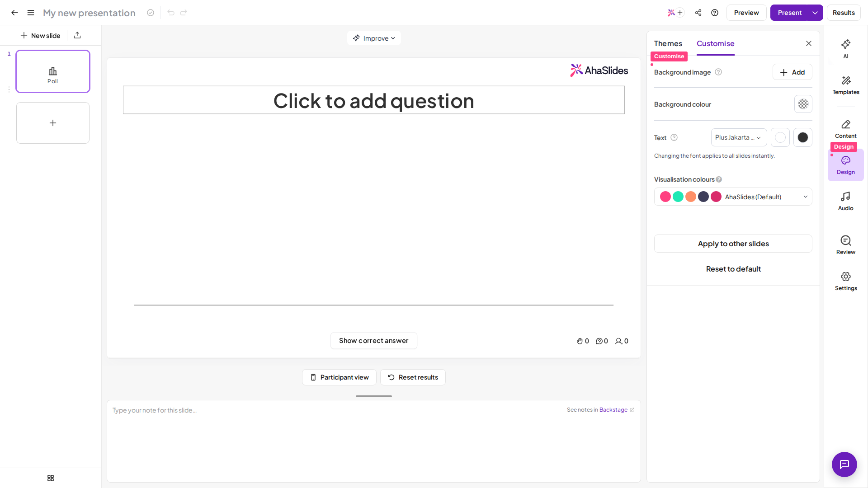Click the redo arrow icon
Screen dimensions: 868x488
184,13
